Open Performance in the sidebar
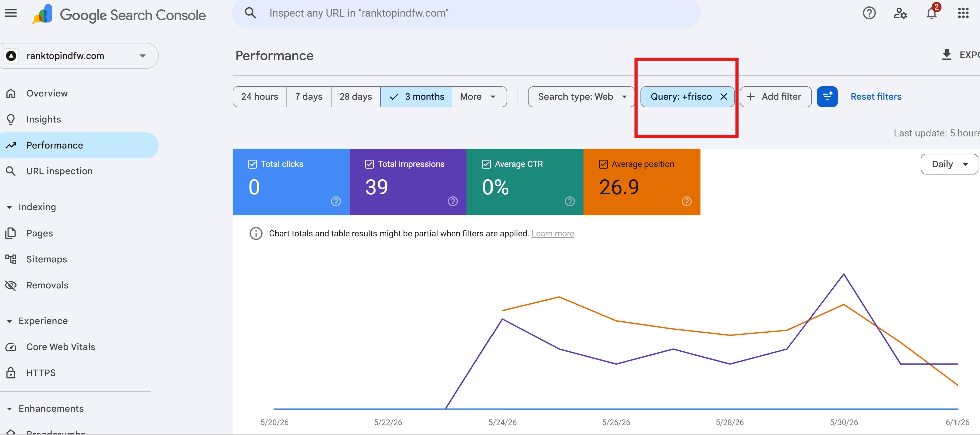 [x=79, y=145]
